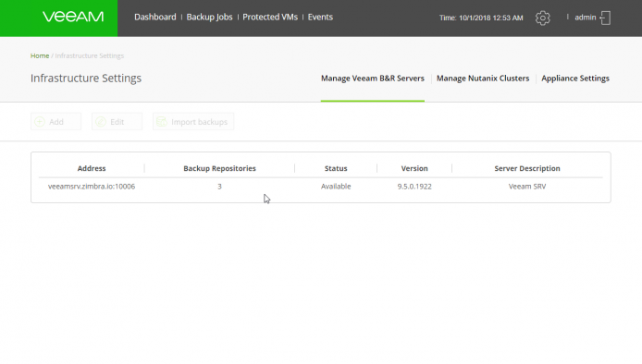Image resolution: width=642 pixels, height=364 pixels.
Task: Click the admin username
Action: pyautogui.click(x=585, y=18)
